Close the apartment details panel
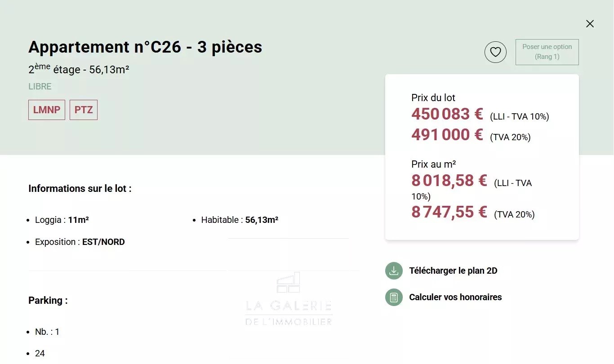Viewport: 614px width, 364px height. click(x=590, y=24)
